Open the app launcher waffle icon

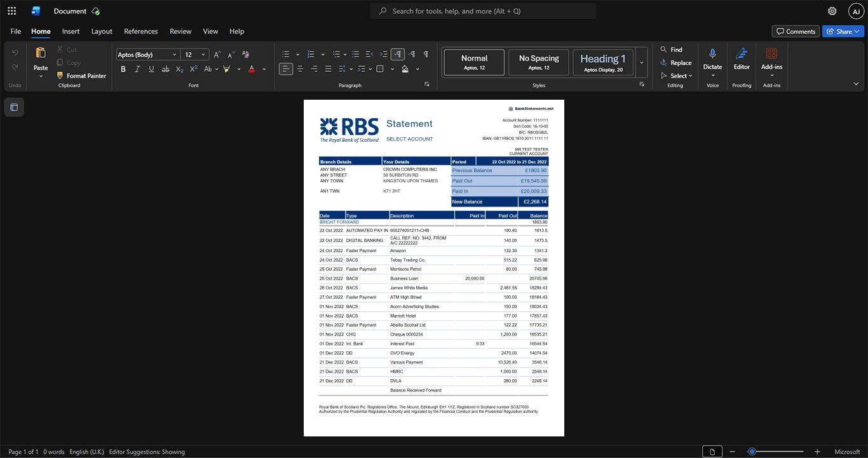11,11
